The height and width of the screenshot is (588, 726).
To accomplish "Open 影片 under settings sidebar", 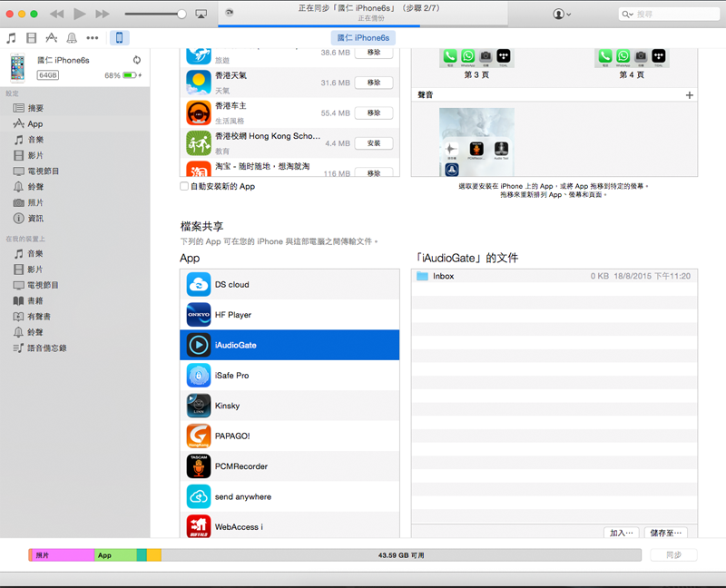I will tap(75, 155).
